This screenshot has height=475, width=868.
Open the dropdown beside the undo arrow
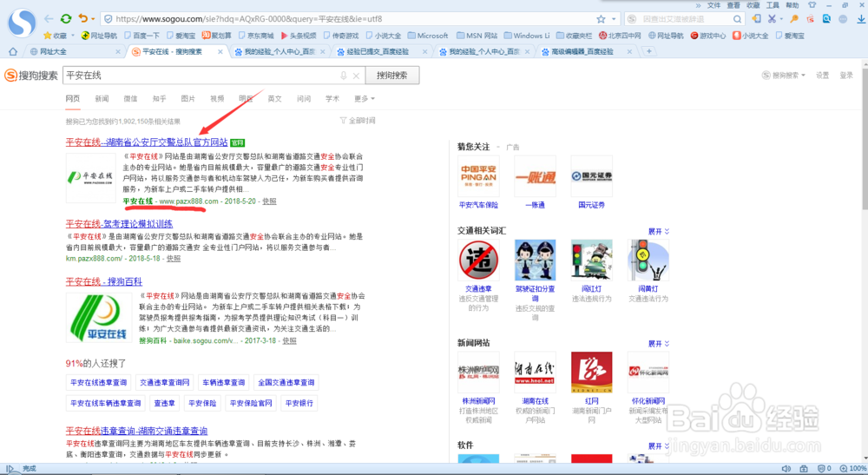(93, 19)
